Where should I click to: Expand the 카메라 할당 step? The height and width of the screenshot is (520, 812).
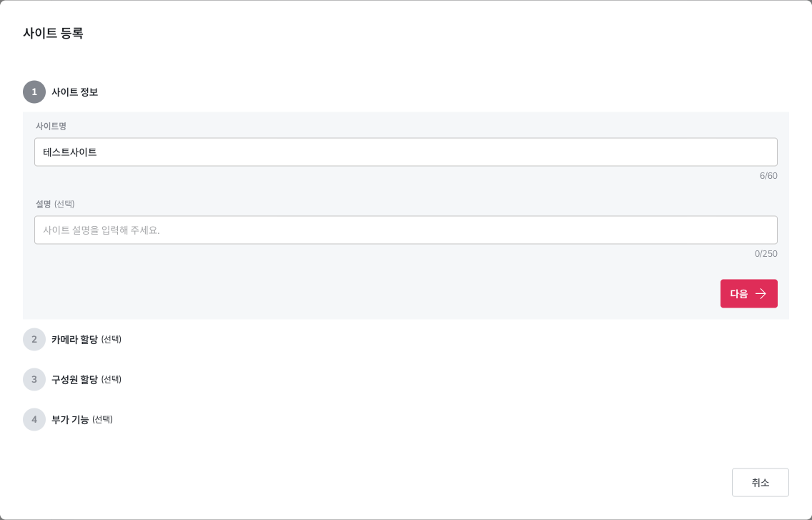coord(74,339)
